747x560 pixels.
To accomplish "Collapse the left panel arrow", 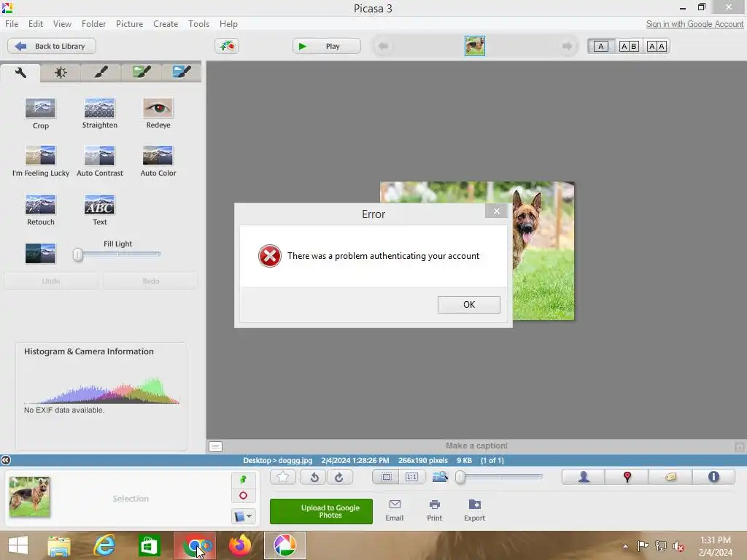I will point(6,460).
